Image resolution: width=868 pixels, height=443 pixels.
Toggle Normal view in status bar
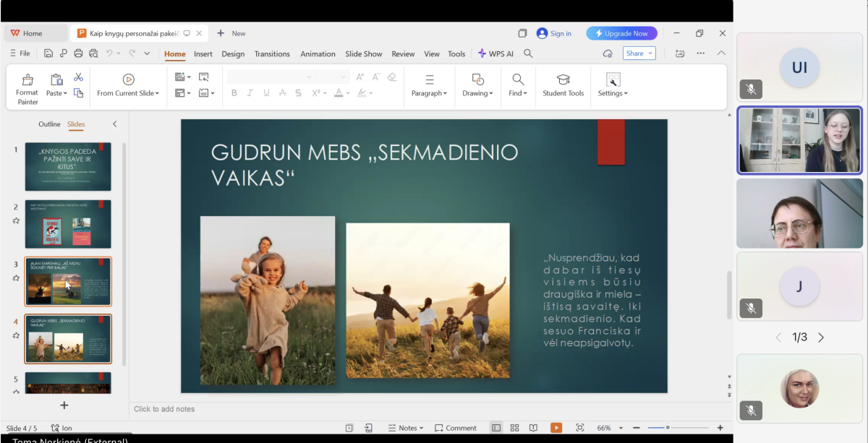pos(496,428)
